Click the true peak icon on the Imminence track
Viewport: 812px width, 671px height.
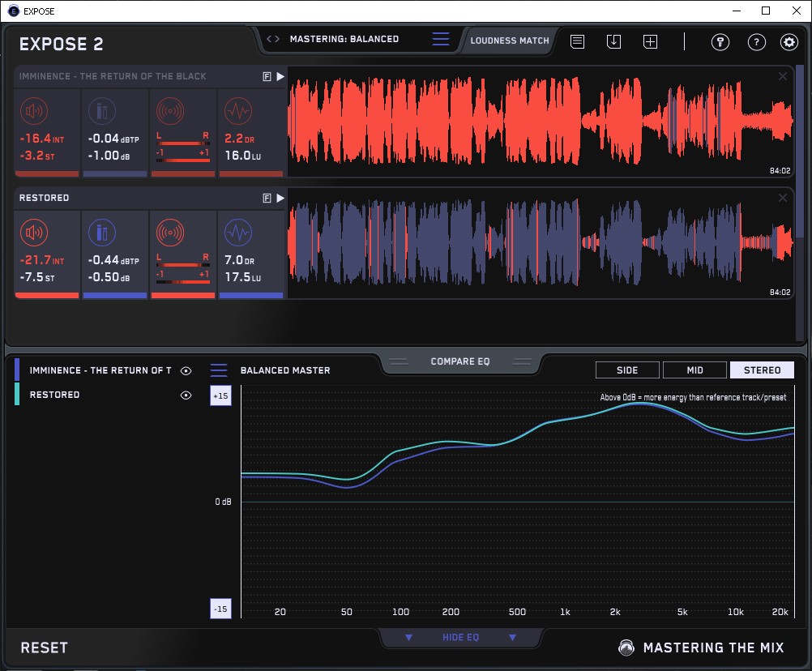pyautogui.click(x=102, y=111)
